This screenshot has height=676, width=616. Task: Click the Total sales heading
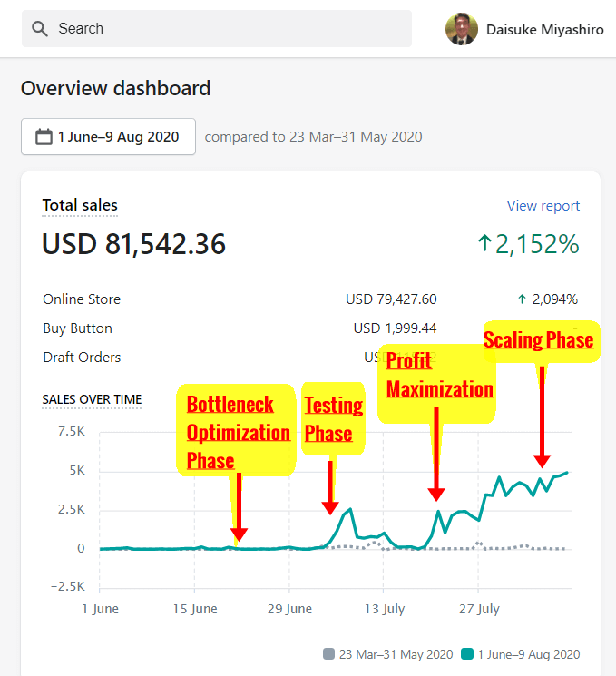(80, 206)
